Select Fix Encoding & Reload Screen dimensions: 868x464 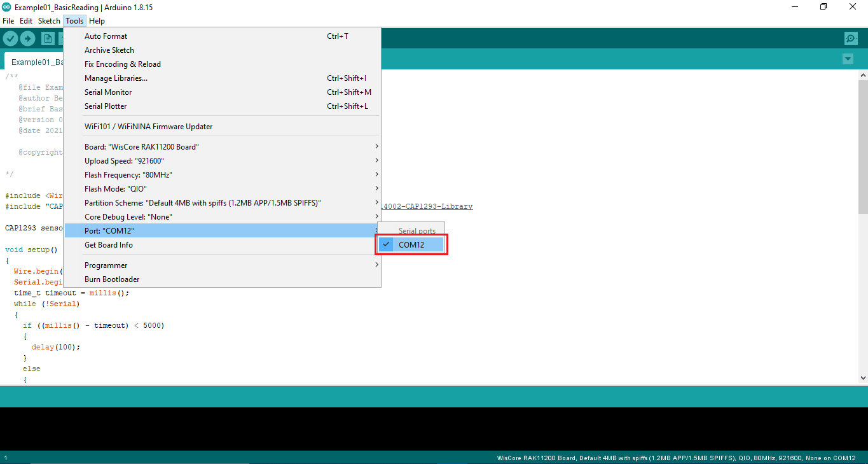222,64
